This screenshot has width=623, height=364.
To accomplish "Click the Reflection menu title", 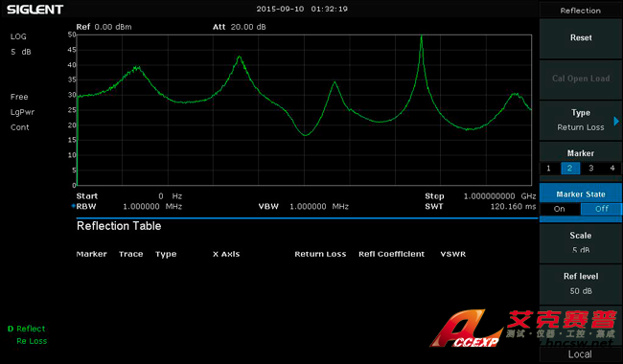I will point(581,11).
